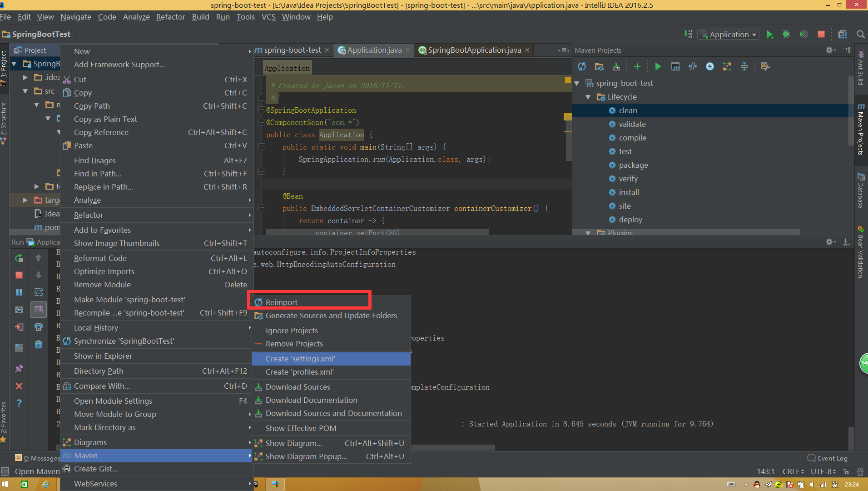The image size is (868, 491).
Task: Open Maven Projects gear settings dropdown
Action: 830,50
